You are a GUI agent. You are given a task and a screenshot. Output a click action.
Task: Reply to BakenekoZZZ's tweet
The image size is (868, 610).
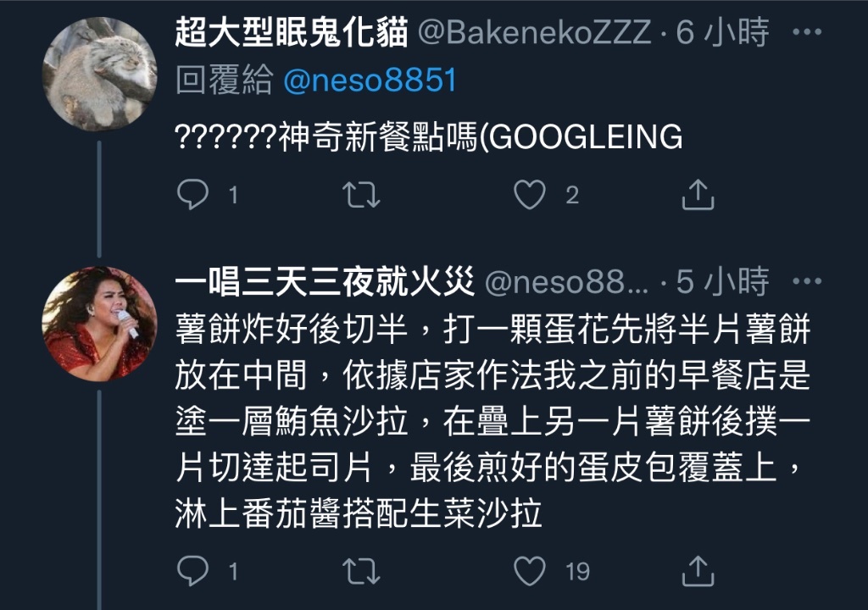pyautogui.click(x=192, y=195)
